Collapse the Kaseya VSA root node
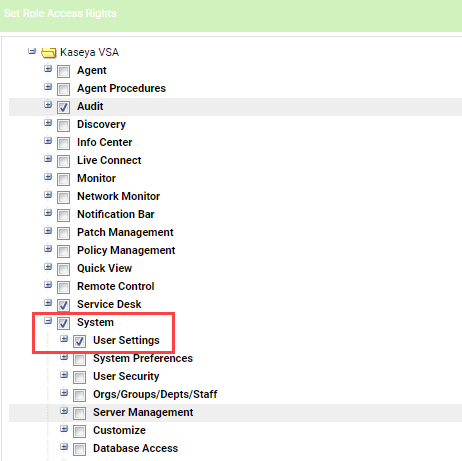The width and height of the screenshot is (462, 461). (32, 51)
